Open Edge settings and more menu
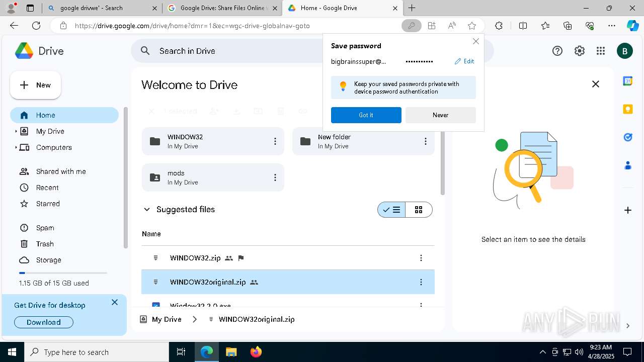The height and width of the screenshot is (362, 644). click(x=611, y=26)
